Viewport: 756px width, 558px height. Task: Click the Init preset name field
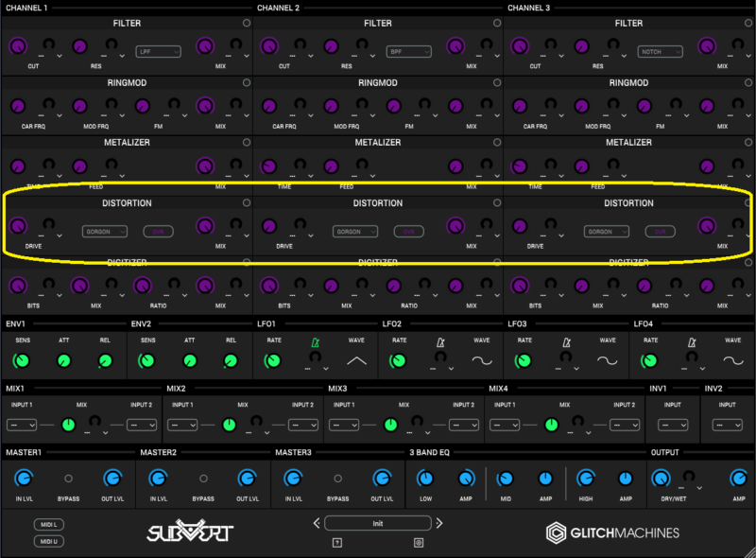coord(377,523)
